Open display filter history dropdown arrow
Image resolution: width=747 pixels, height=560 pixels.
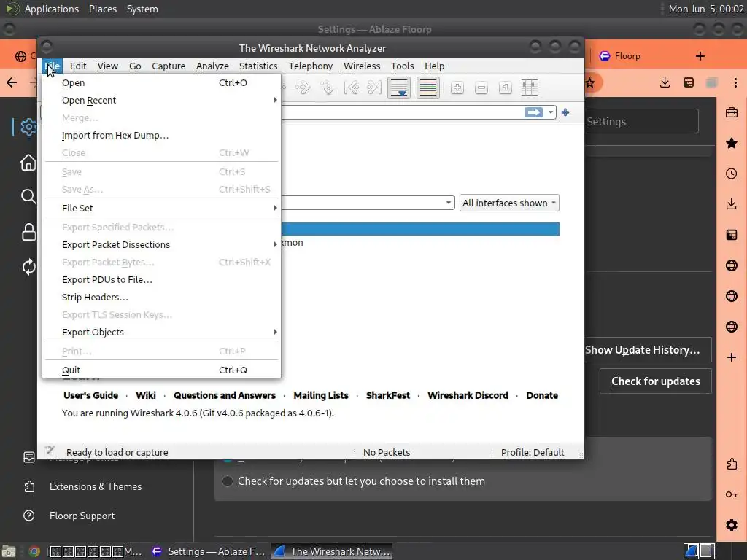coord(550,112)
